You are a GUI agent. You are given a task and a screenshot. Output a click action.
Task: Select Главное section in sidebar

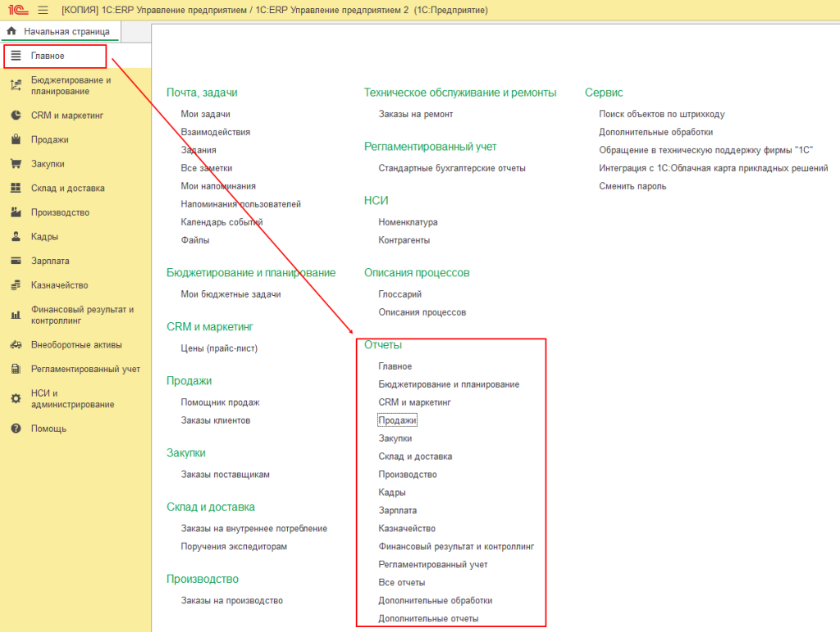[48, 56]
